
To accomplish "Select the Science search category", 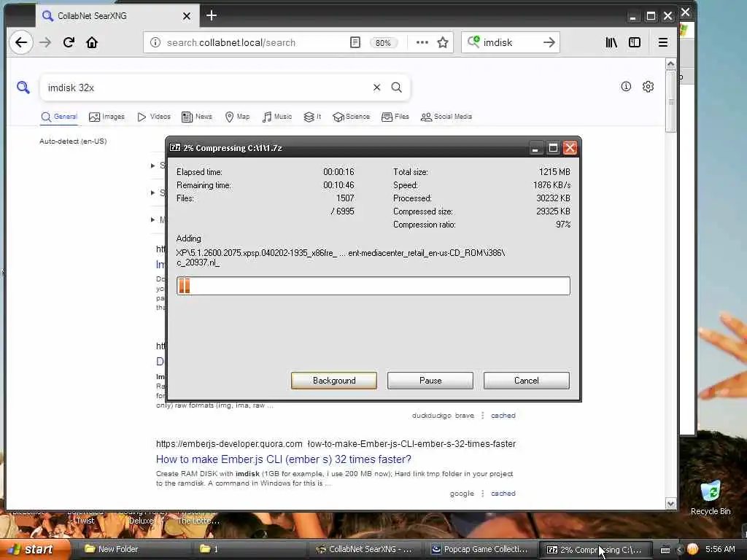I will (x=351, y=117).
